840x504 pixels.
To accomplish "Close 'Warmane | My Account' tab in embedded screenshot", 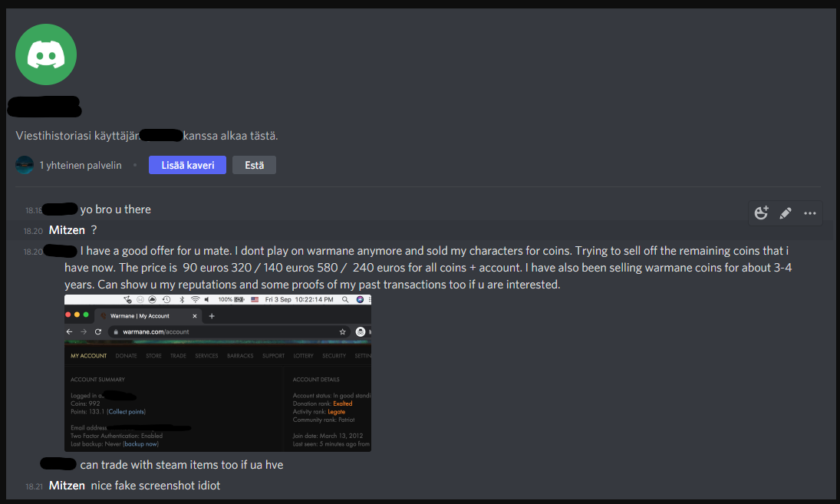I will click(x=194, y=316).
